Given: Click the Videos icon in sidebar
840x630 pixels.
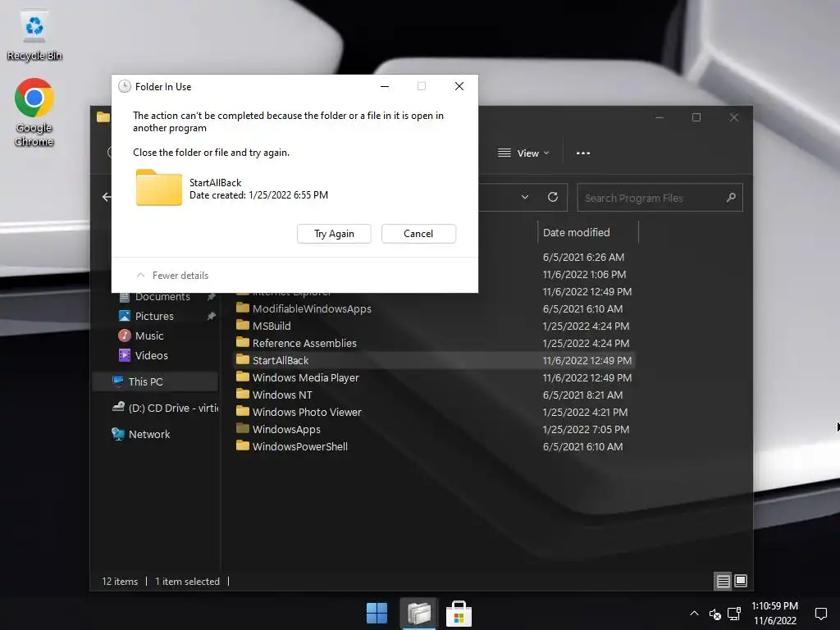Looking at the screenshot, I should tap(125, 355).
